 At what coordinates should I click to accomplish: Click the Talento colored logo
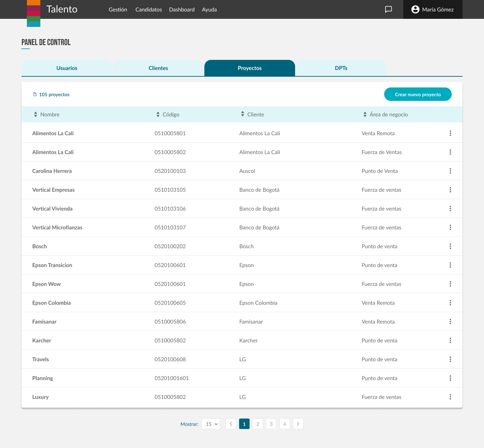(x=34, y=13)
